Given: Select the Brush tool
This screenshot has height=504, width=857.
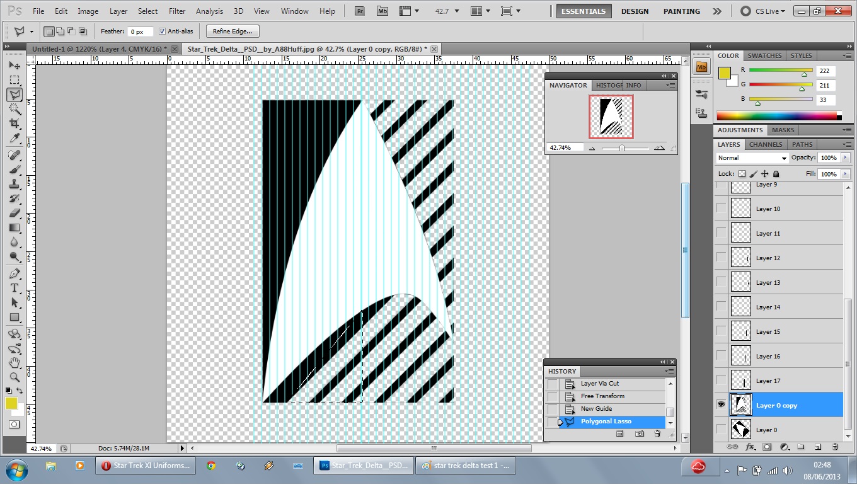Looking at the screenshot, I should 14,169.
